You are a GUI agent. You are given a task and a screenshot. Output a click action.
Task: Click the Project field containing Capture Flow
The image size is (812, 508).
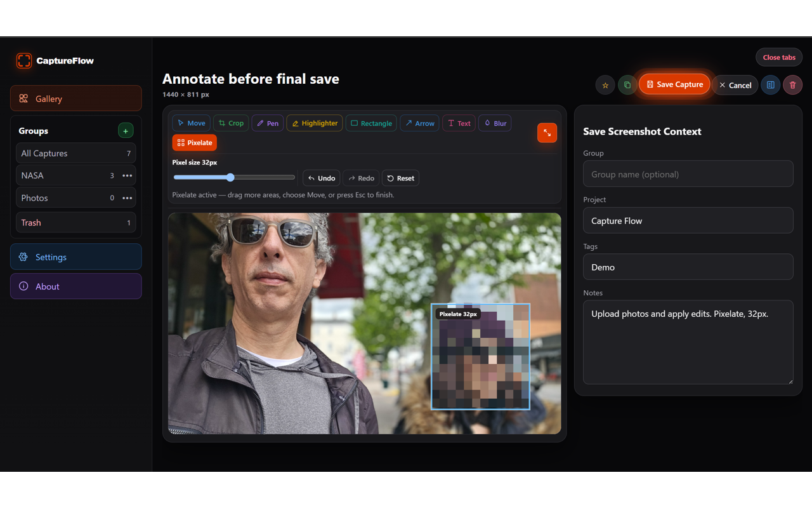pyautogui.click(x=688, y=220)
